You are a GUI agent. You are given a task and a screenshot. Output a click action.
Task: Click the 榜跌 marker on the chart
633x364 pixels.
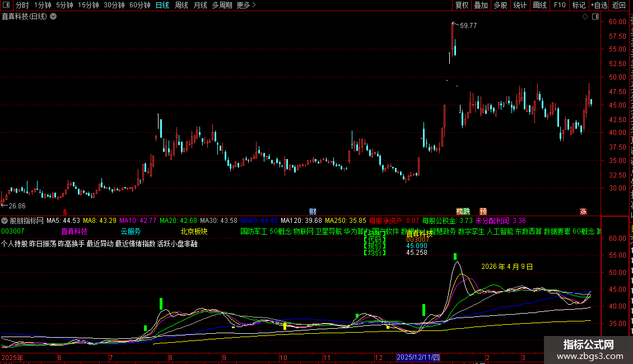tap(463, 212)
